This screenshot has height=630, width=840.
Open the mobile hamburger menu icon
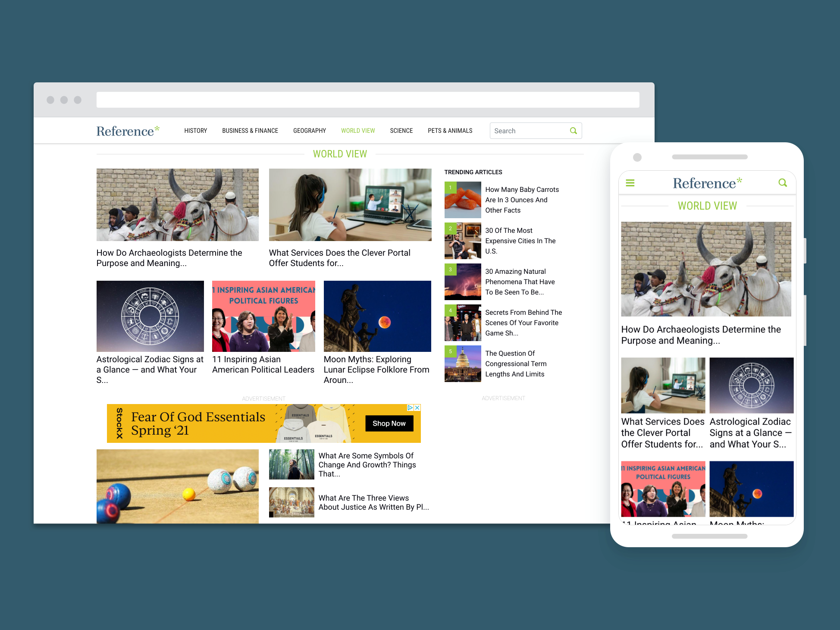coord(630,183)
